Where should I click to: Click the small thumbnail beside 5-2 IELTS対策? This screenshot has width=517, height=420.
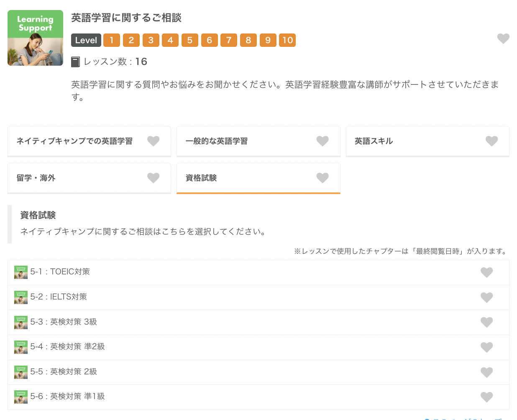click(20, 297)
